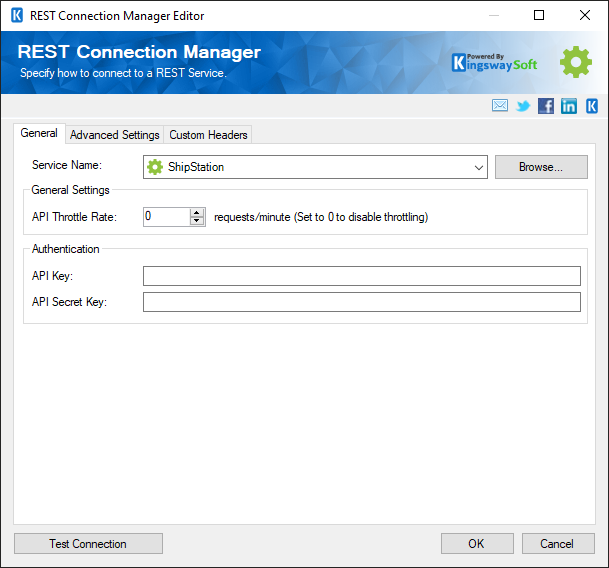Click the K app icon in title bar
Image resolution: width=609 pixels, height=568 pixels.
17,16
